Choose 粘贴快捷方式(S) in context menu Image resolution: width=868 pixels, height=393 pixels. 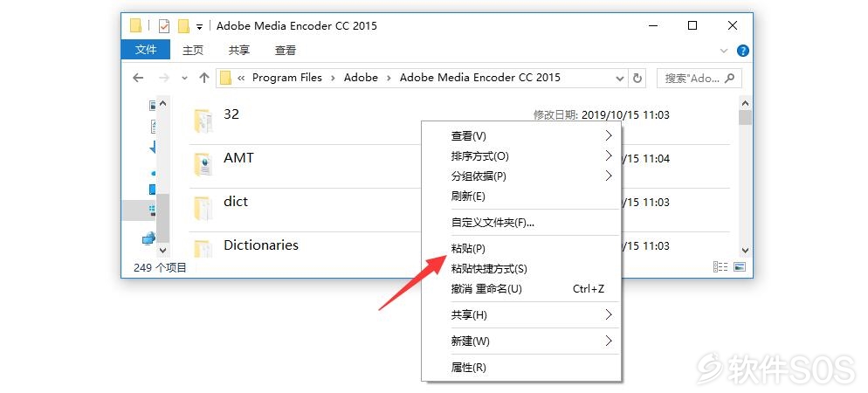tap(521, 269)
